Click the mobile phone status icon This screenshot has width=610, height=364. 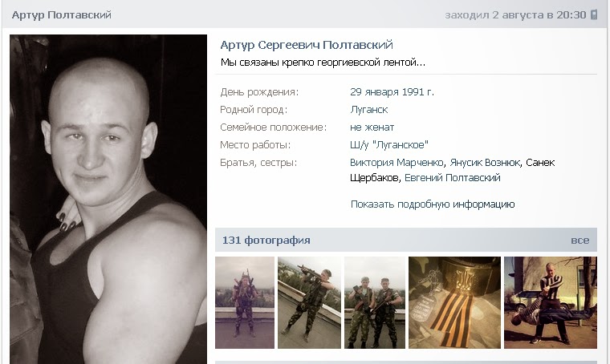tap(594, 14)
